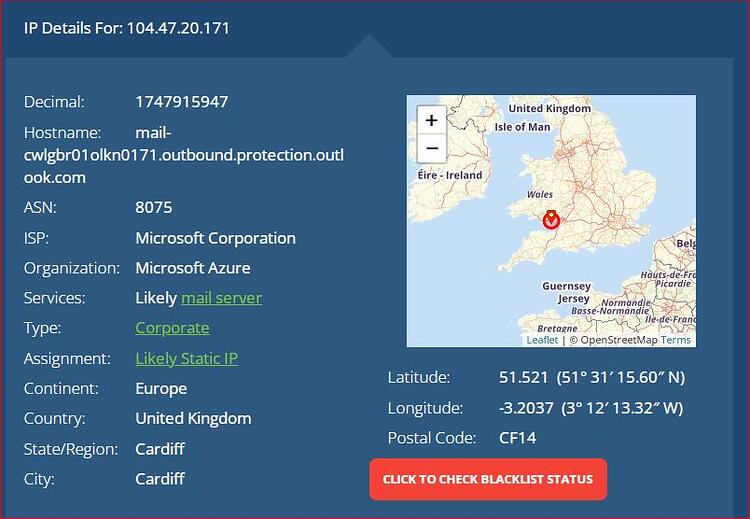Select State/Region value Cardiff

pos(160,449)
